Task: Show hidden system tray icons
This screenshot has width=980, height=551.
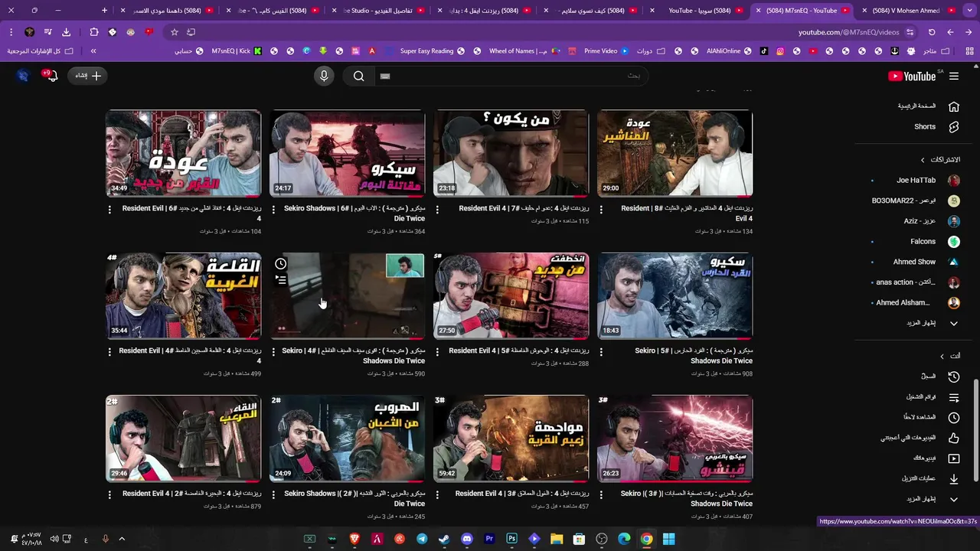Action: coord(122,539)
